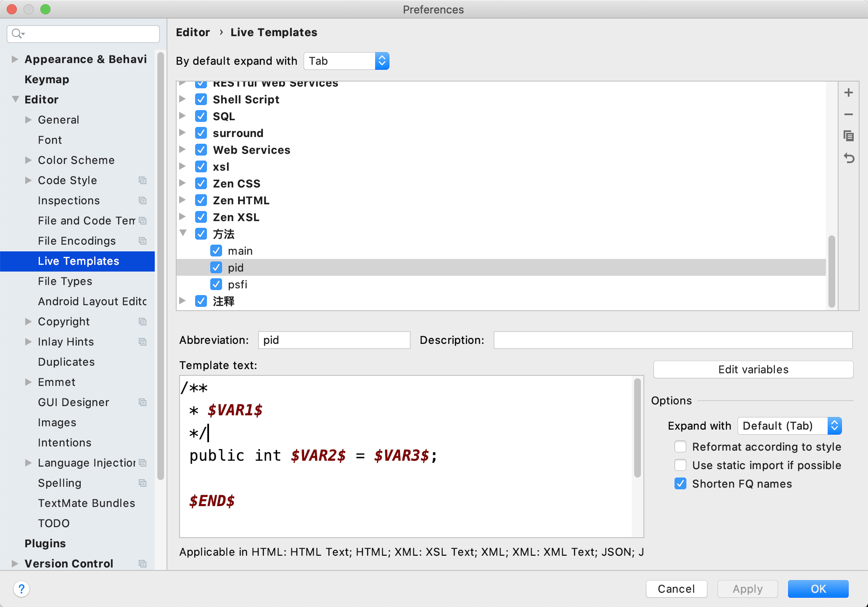This screenshot has height=607, width=868.
Task: Click $VAR2$ variable in template text
Action: [318, 455]
